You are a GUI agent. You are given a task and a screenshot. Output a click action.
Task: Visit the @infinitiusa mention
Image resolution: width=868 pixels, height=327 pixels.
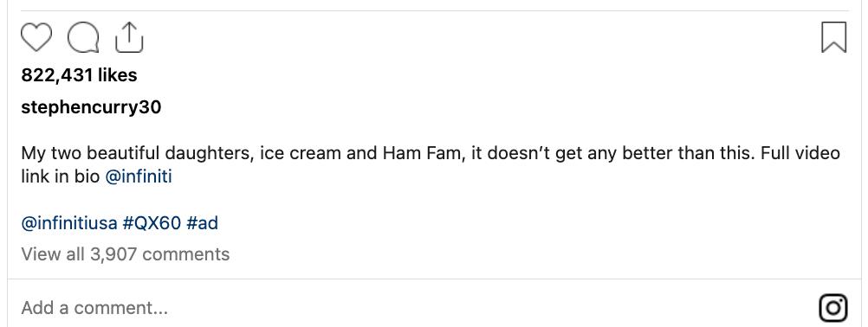pos(69,223)
